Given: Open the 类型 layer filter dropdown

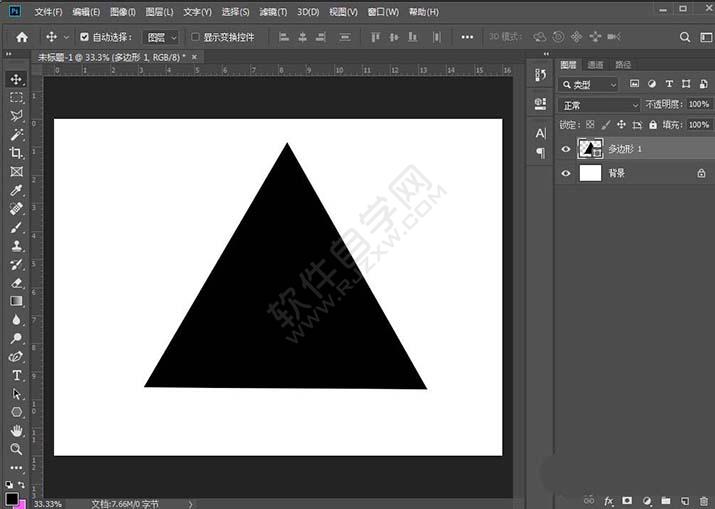Looking at the screenshot, I should pyautogui.click(x=588, y=85).
